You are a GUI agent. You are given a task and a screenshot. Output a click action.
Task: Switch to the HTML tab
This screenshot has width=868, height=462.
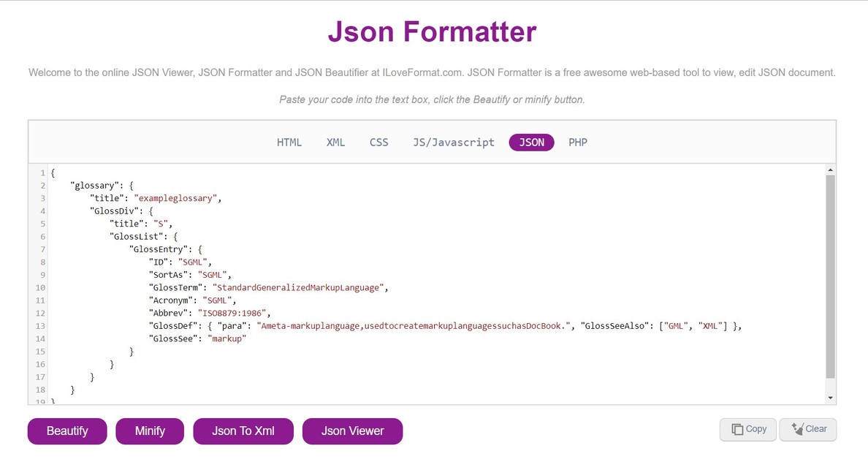pyautogui.click(x=289, y=142)
